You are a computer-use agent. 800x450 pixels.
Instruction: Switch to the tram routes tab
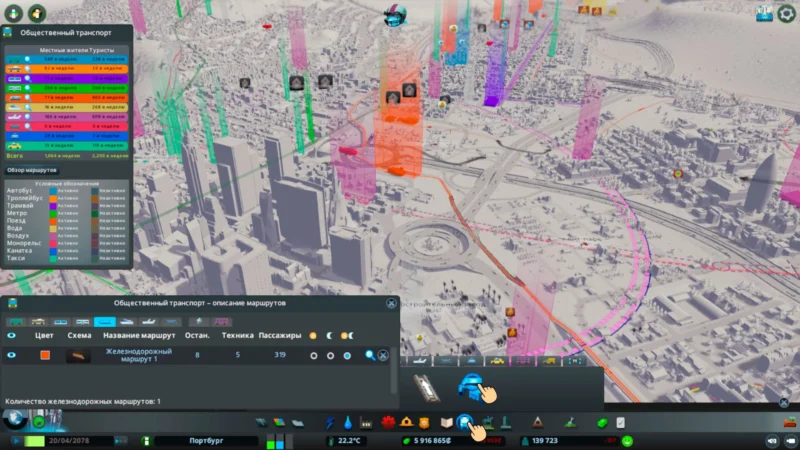click(x=60, y=321)
